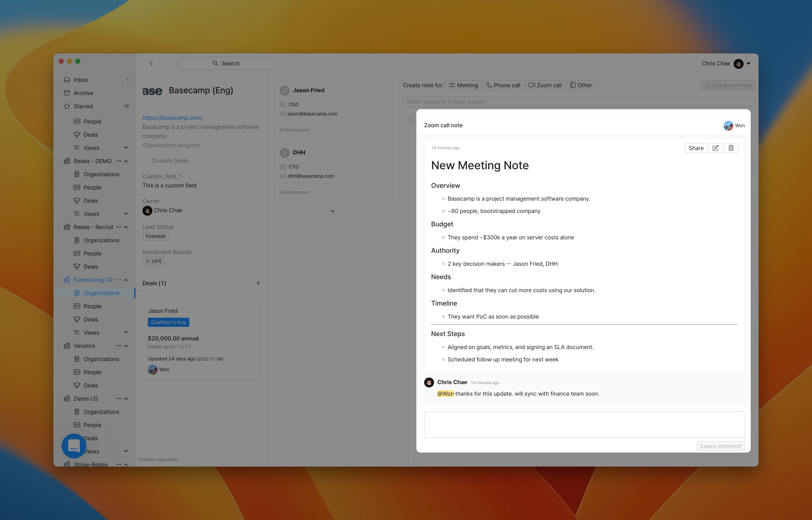
Task: Click the edit note pencil icon
Action: pyautogui.click(x=715, y=148)
